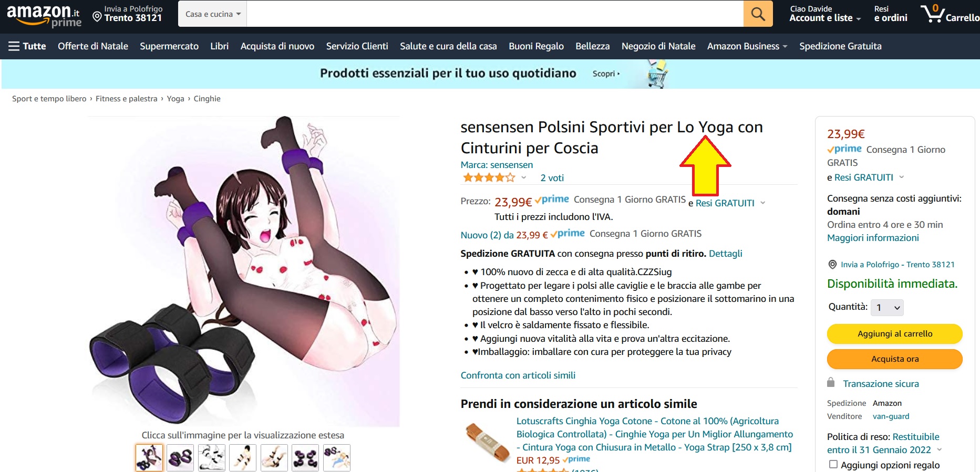This screenshot has width=980, height=472.
Task: Click into the Amazon search text field
Action: [495, 14]
